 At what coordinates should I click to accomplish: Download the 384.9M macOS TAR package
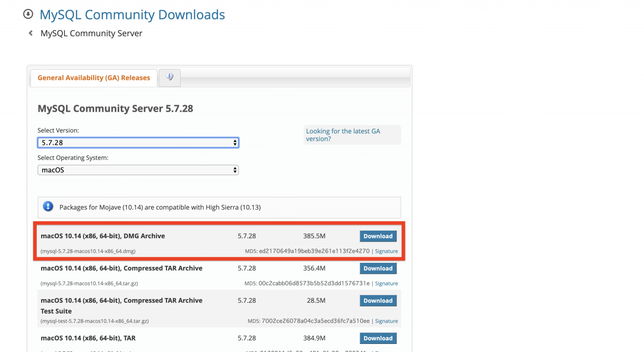[378, 338]
